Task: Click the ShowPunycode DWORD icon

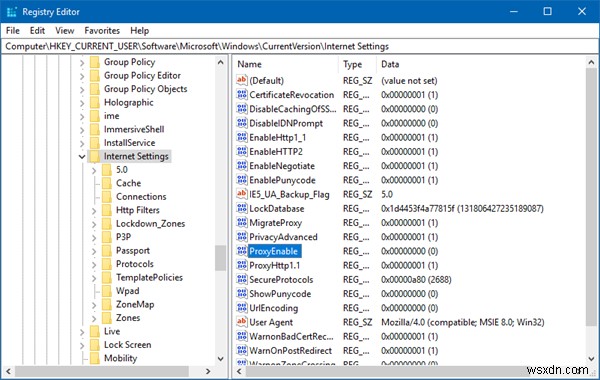Action: click(x=241, y=294)
